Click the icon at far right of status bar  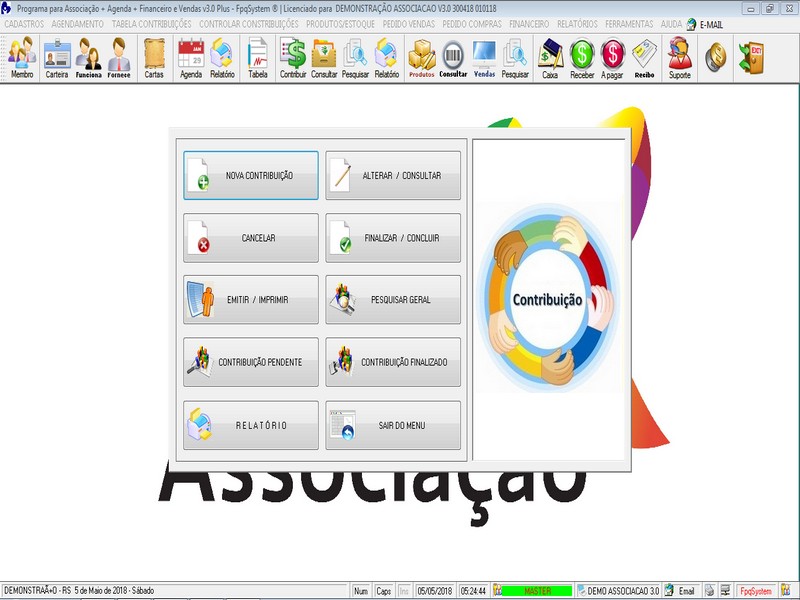click(785, 591)
